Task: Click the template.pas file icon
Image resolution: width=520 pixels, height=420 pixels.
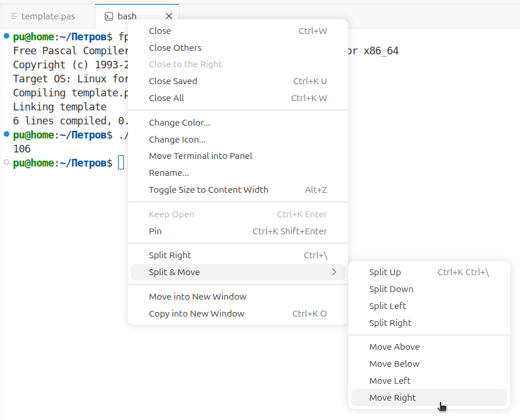Action: [14, 16]
